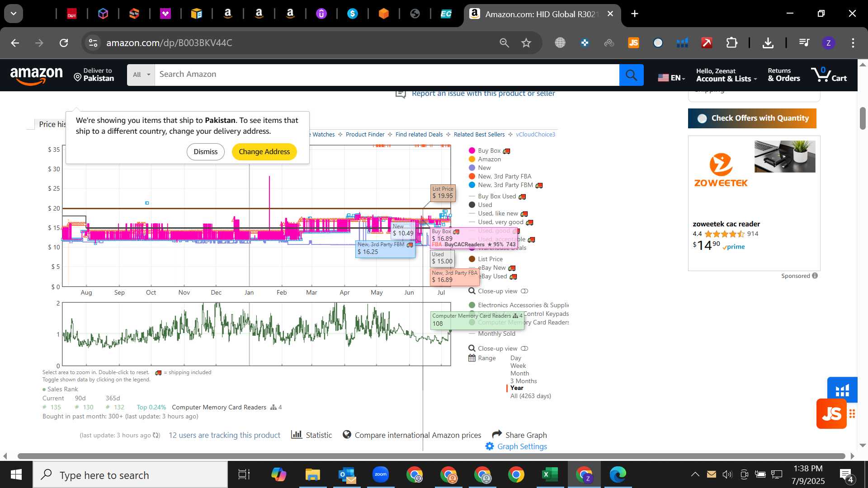Click Report an issue link

click(483, 94)
